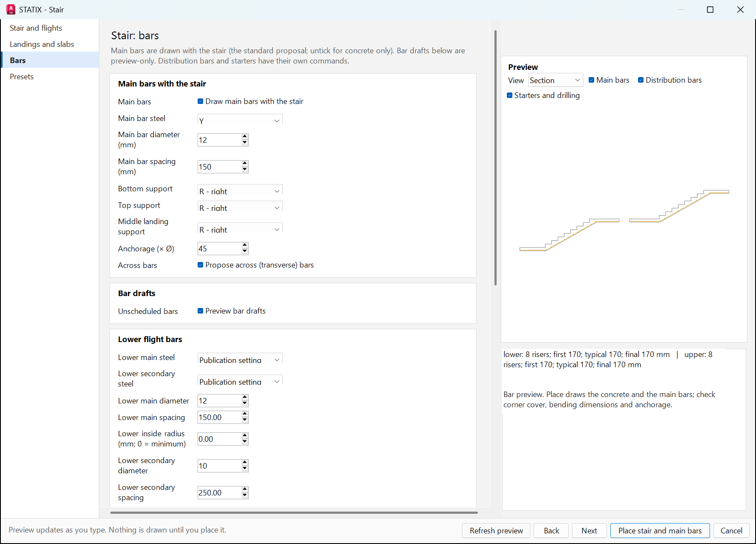Screen dimensions: 756x544
Task: Click the Main bar diameter input field
Action: point(219,140)
